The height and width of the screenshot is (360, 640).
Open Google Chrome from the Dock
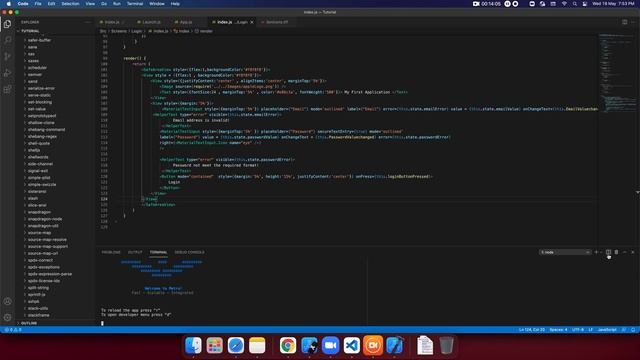click(x=288, y=346)
